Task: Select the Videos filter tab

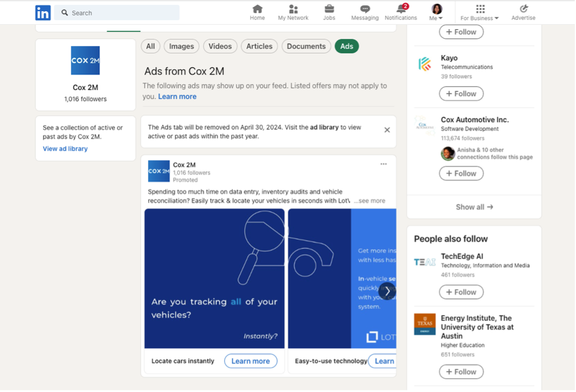Action: [220, 46]
